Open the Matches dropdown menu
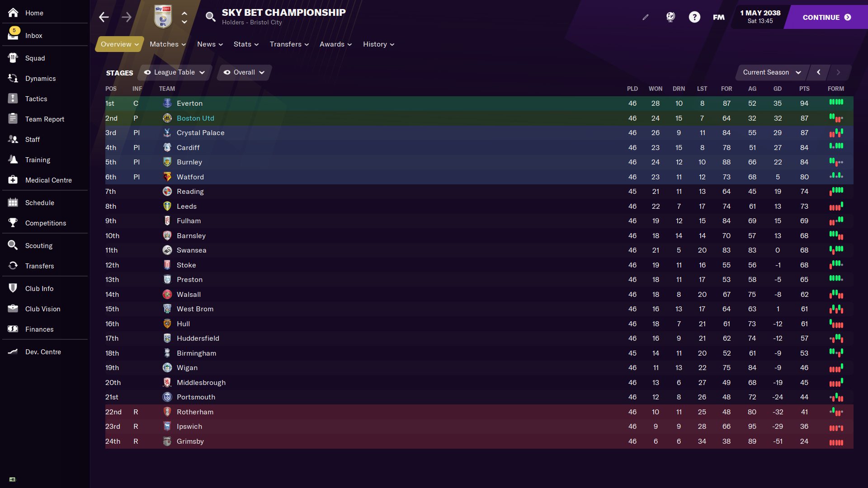 click(x=168, y=44)
